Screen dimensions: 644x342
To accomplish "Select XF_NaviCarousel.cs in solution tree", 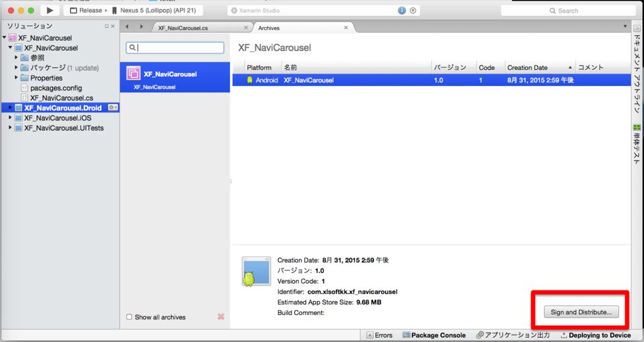I will 62,97.
